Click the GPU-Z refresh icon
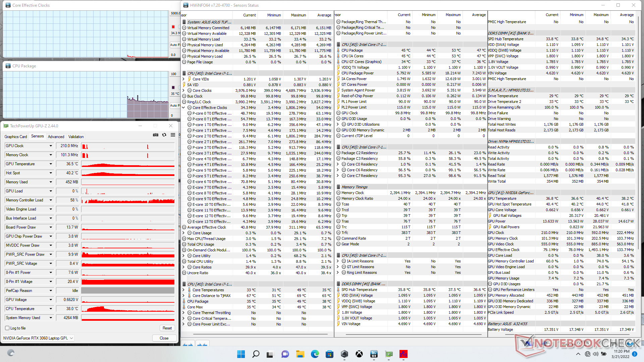The height and width of the screenshot is (362, 644). (164, 135)
